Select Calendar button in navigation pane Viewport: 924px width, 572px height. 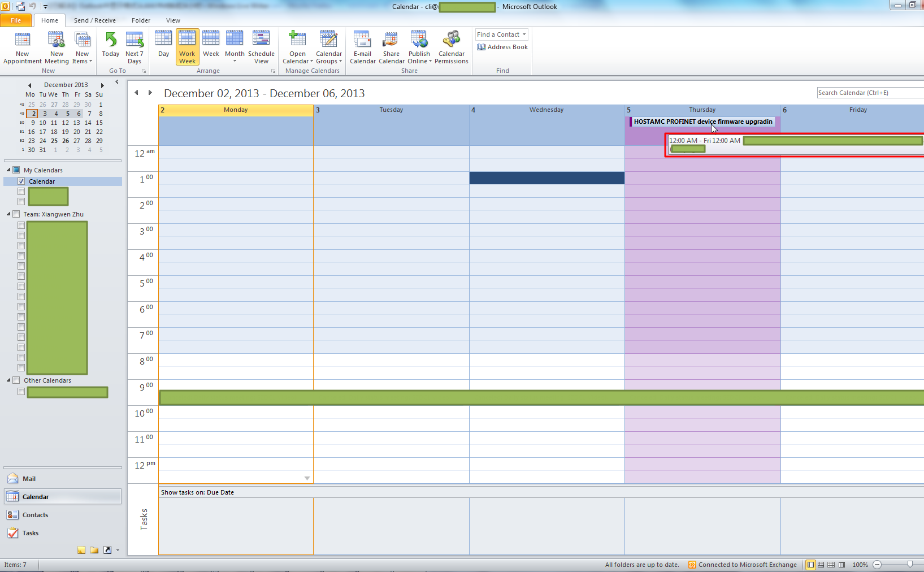tap(62, 497)
